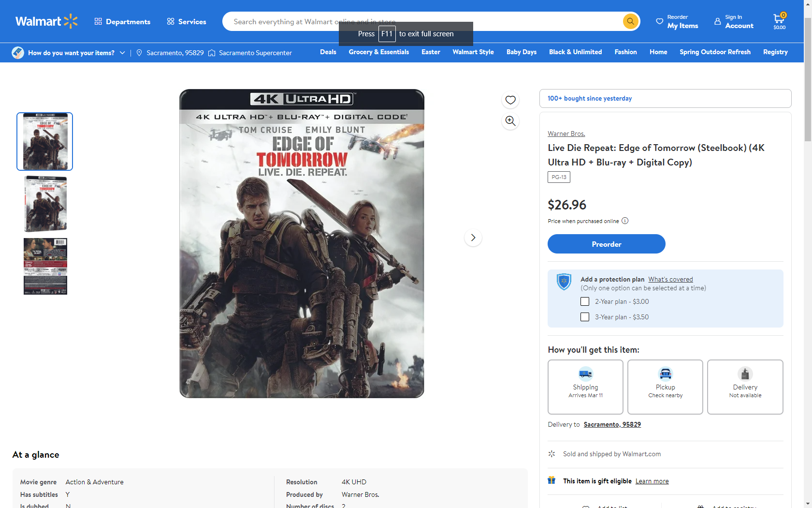Image resolution: width=812 pixels, height=508 pixels.
Task: Click 'Sold and shipped by Walmart.com' text
Action: tap(612, 454)
